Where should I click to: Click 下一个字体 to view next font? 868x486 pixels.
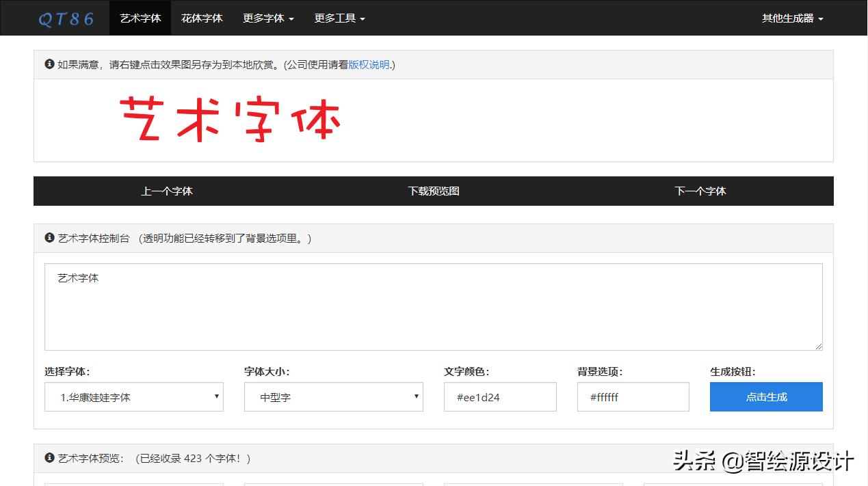pyautogui.click(x=700, y=191)
